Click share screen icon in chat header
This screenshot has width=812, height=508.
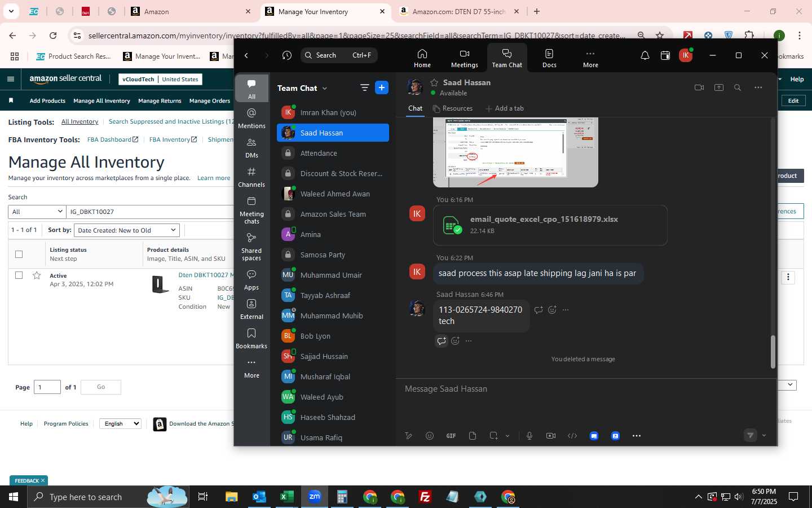[x=718, y=87]
